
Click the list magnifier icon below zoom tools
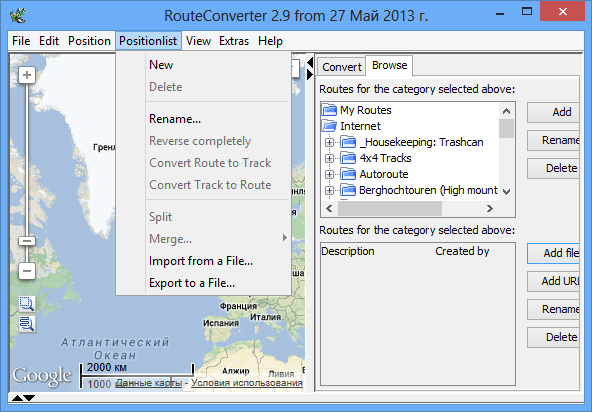pos(27,324)
